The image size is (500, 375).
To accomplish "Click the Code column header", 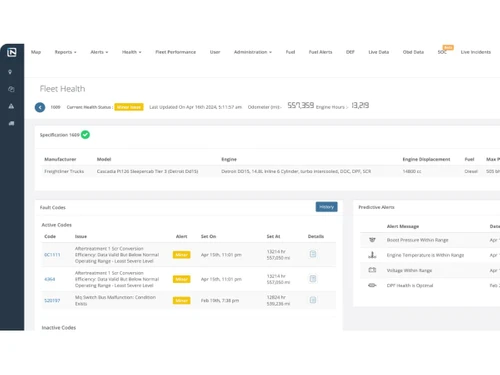I will [x=50, y=236].
